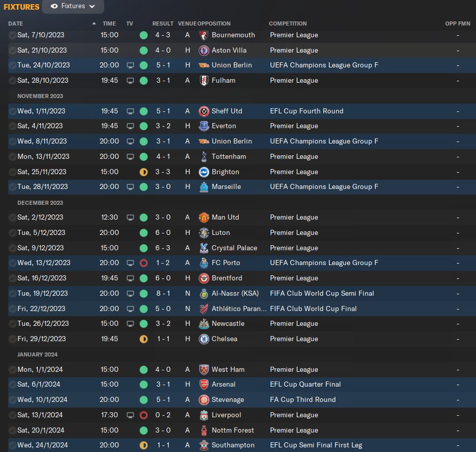
Task: Click the West Ham club badge
Action: tap(203, 370)
